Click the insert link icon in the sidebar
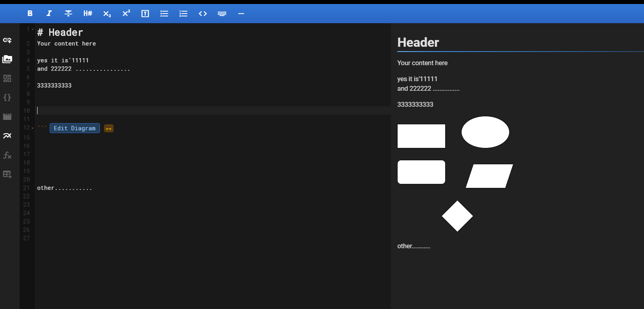Image resolution: width=644 pixels, height=309 pixels. (x=7, y=40)
